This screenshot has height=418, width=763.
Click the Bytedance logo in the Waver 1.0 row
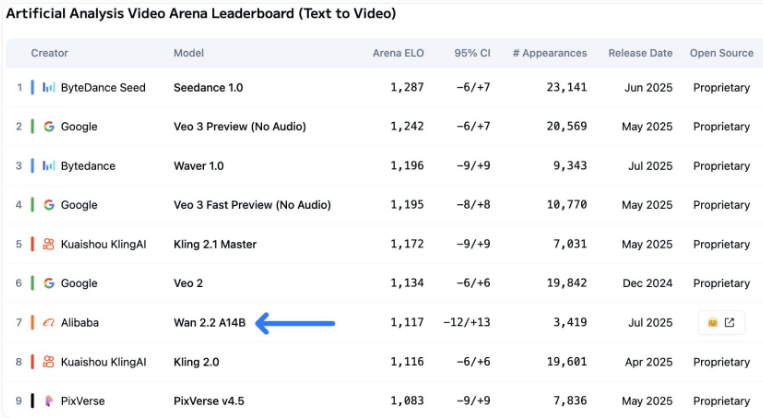[49, 166]
